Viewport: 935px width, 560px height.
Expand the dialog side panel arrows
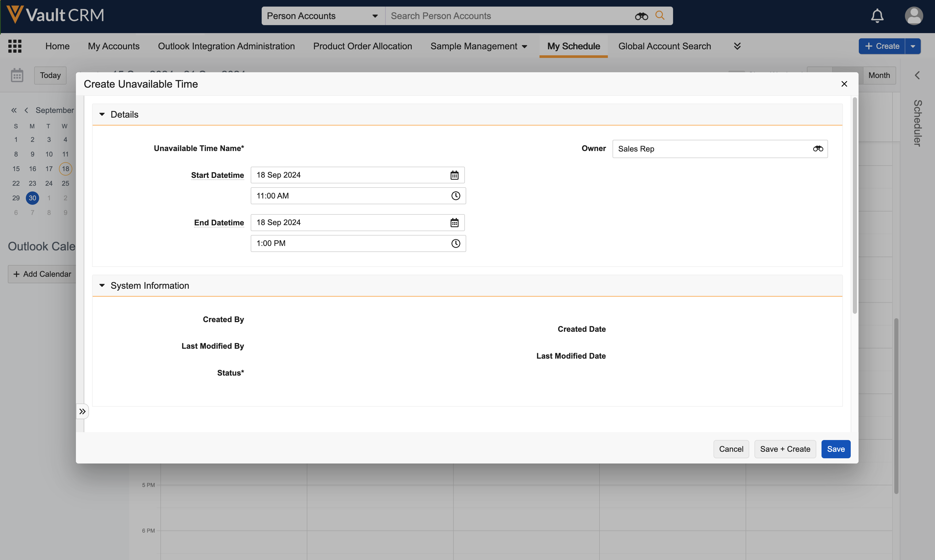click(x=82, y=411)
